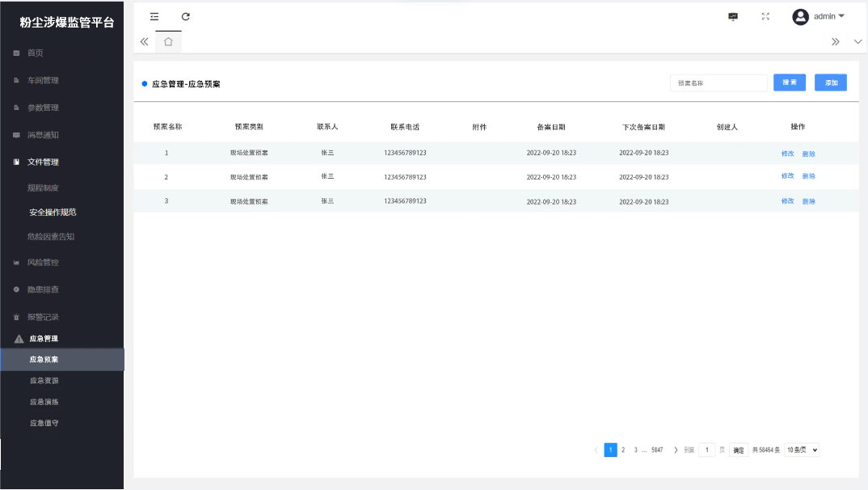Click the refresh page icon

coord(186,16)
